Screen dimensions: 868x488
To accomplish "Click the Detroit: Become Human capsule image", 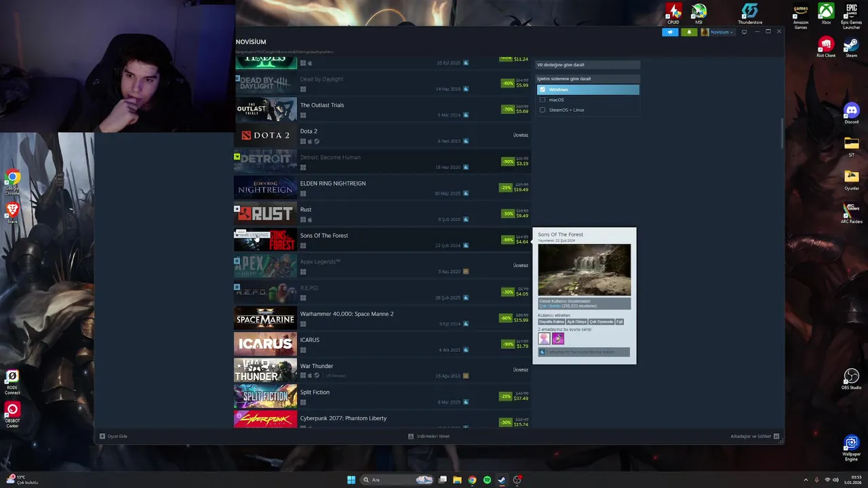I will [265, 161].
